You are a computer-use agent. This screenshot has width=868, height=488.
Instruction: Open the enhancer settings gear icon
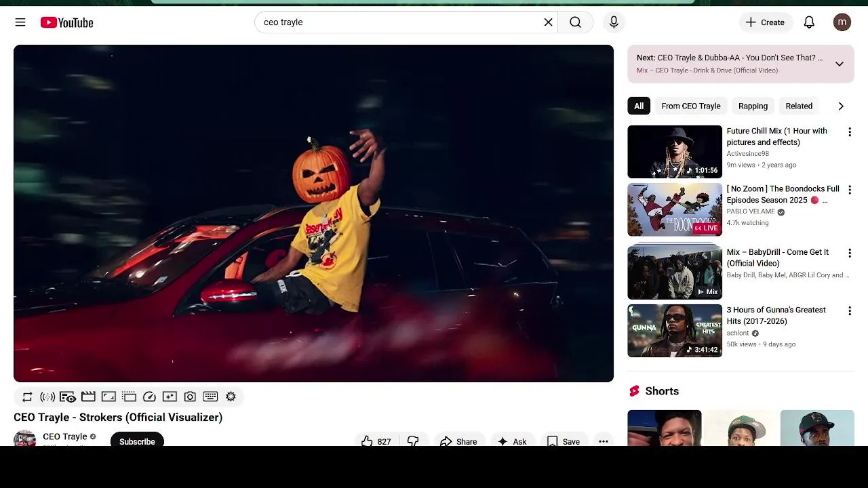coord(231,396)
